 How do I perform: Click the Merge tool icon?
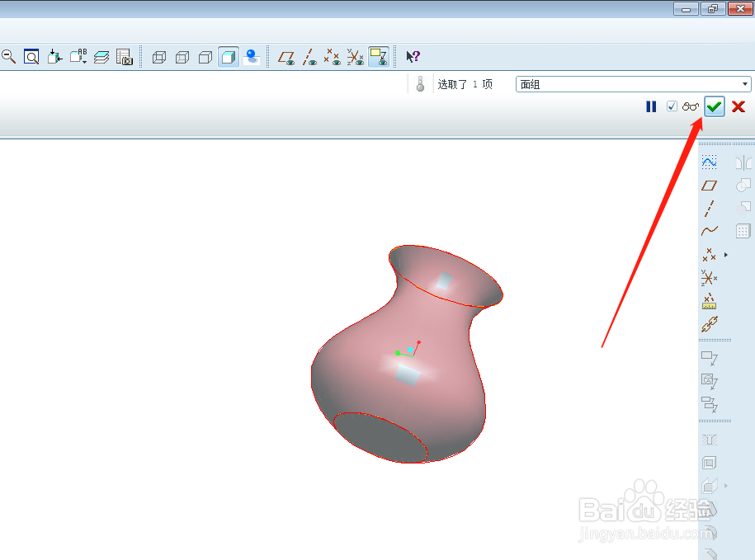743,186
